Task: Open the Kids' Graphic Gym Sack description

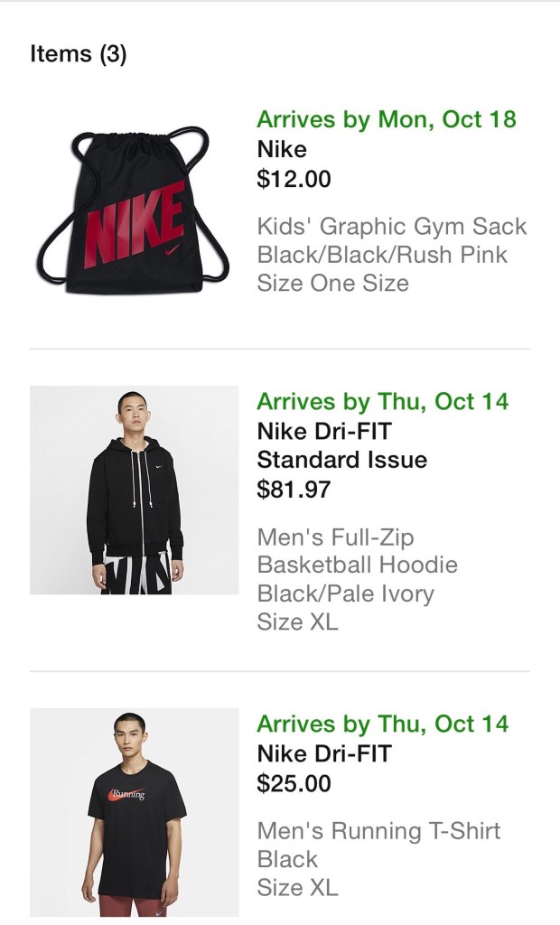Action: tap(392, 226)
